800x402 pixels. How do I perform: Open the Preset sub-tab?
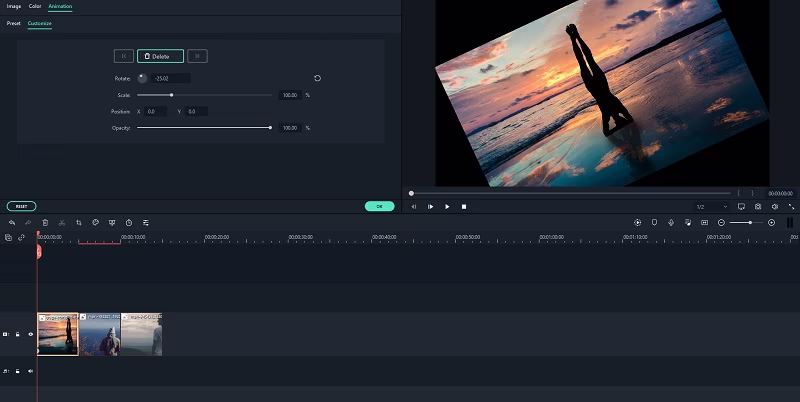14,23
